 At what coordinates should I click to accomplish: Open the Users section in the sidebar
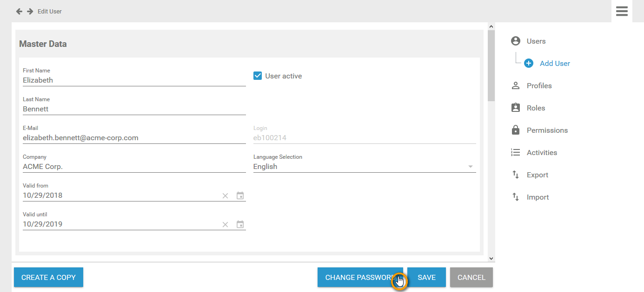tap(535, 41)
